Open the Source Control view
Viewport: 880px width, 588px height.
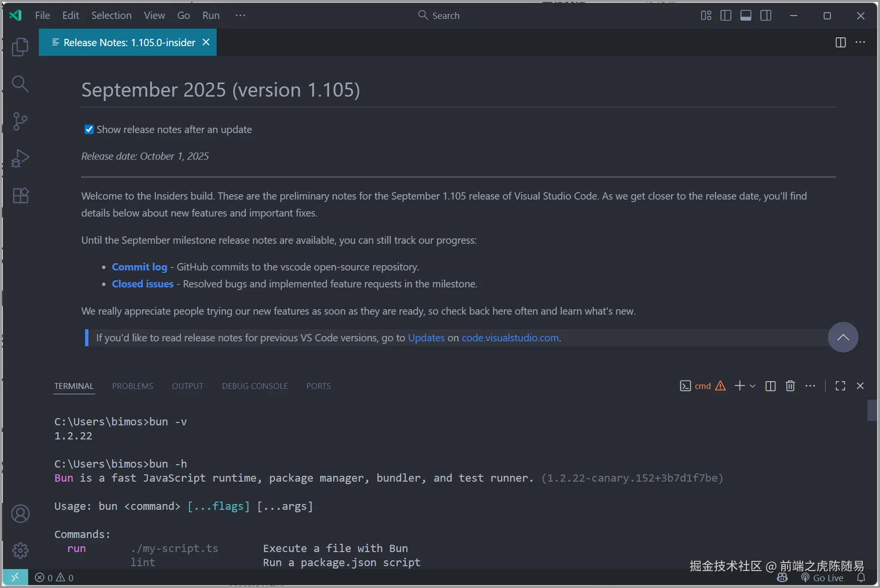[20, 121]
